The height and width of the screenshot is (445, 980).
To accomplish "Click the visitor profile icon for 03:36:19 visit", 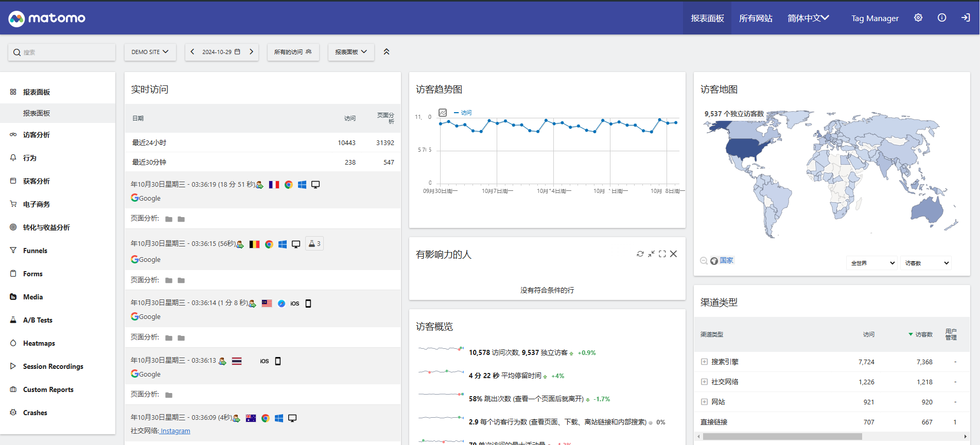I will pyautogui.click(x=260, y=185).
